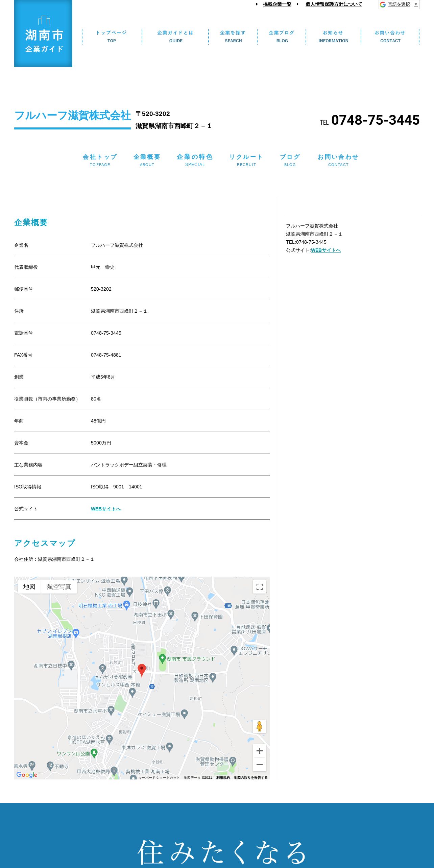Switch to 企業概要 ABOUT tab
434x868 pixels.
pos(147,160)
